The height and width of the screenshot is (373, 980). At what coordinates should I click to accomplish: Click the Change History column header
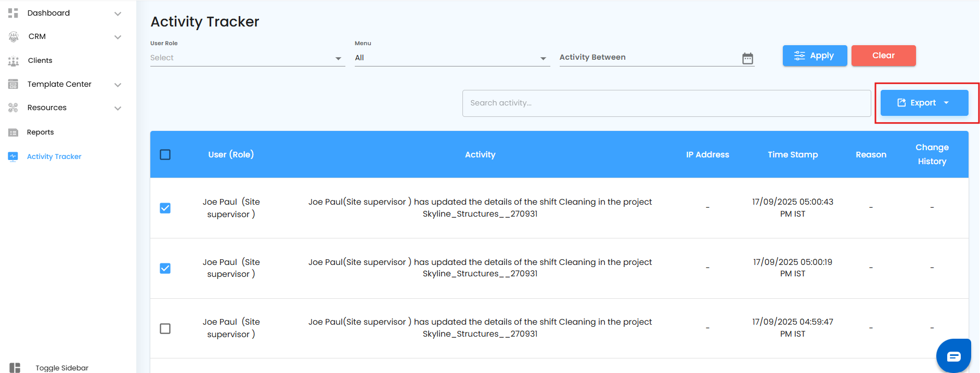932,154
